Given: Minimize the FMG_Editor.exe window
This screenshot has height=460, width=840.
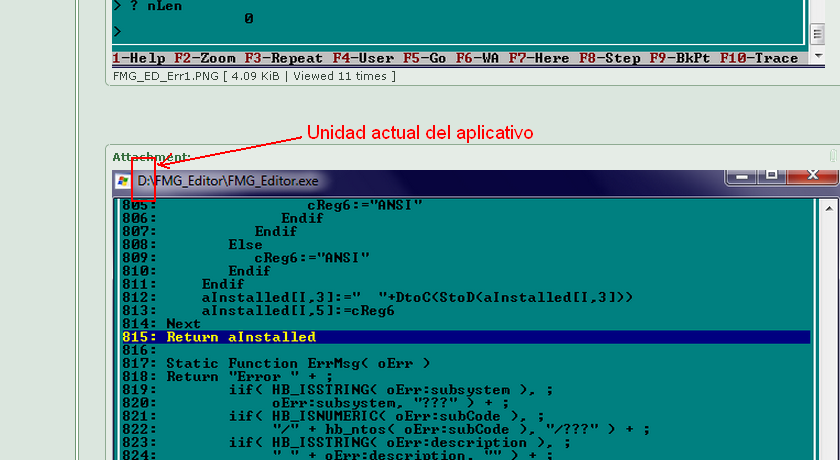Looking at the screenshot, I should tap(741, 176).
